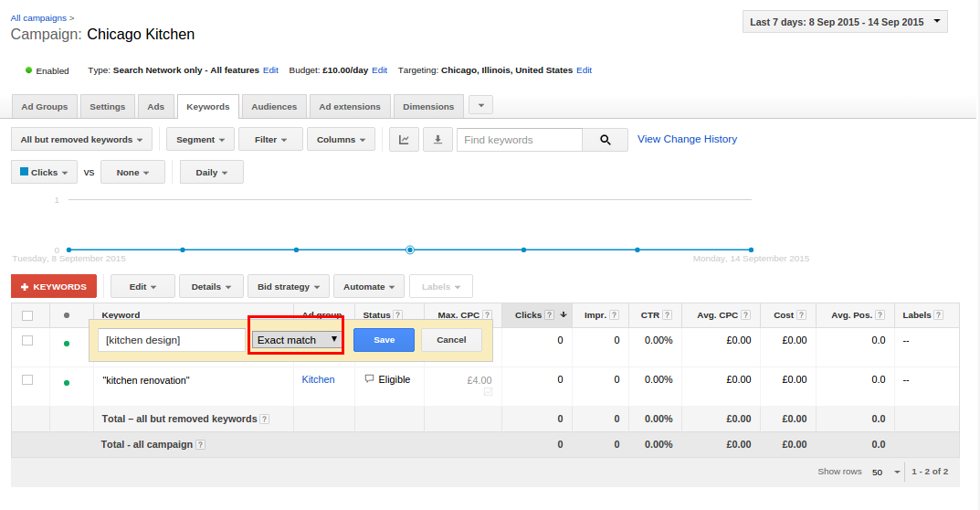Open the Segment dropdown menu
Viewport: 980px width, 510px height.
(199, 140)
